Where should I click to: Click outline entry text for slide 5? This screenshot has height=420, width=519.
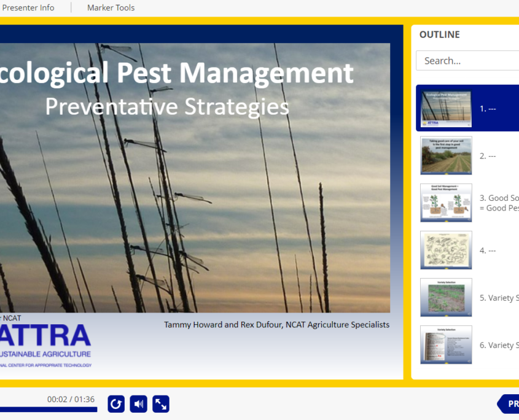pyautogui.click(x=499, y=298)
